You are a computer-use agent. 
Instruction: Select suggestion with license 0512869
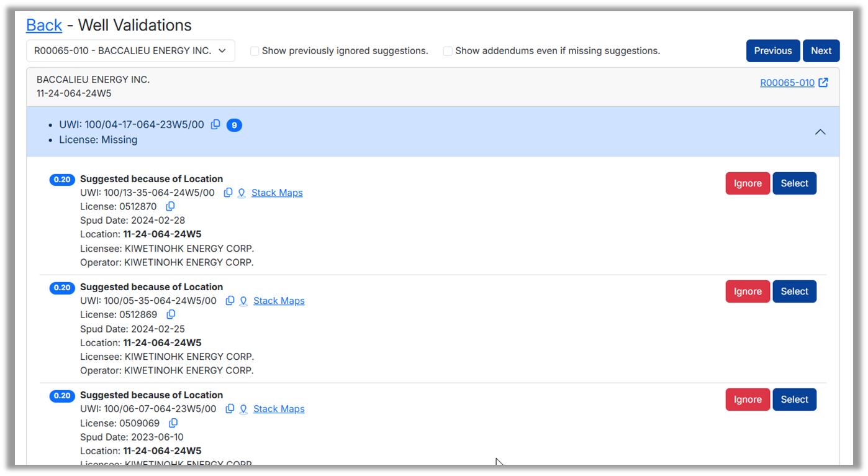(794, 291)
